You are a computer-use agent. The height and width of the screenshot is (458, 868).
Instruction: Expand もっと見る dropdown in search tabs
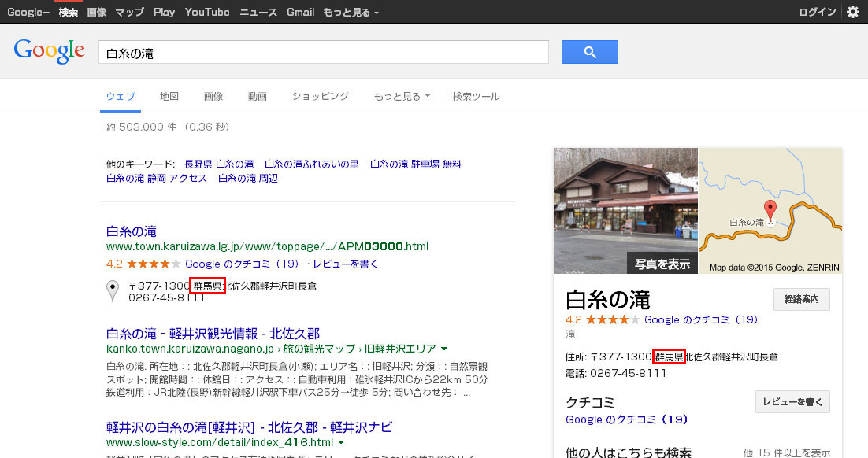point(402,96)
